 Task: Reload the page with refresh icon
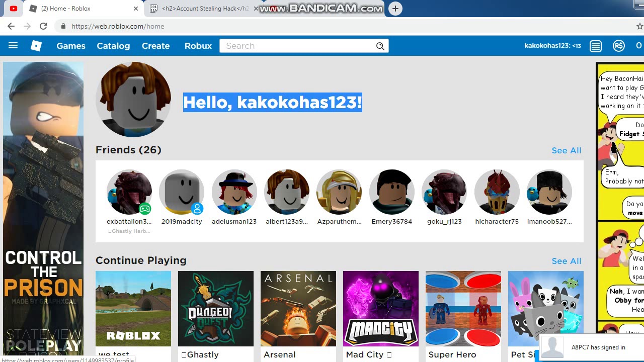coord(43,26)
